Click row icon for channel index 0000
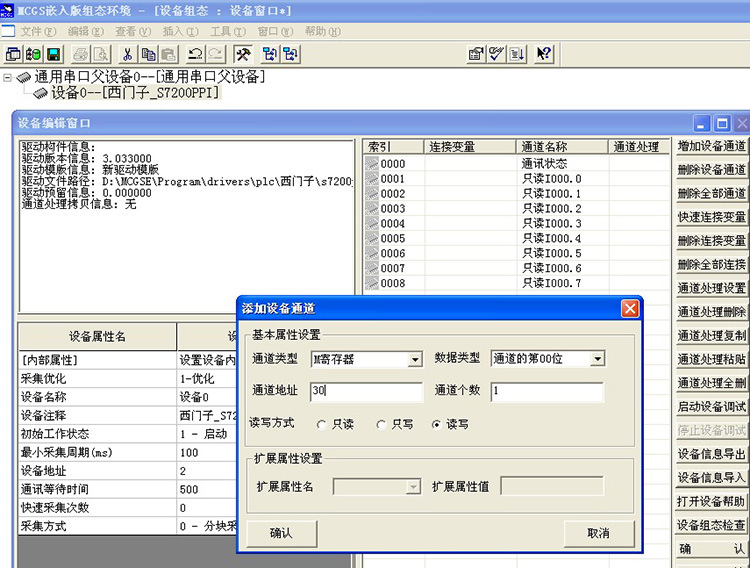This screenshot has height=568, width=750. coord(372,164)
